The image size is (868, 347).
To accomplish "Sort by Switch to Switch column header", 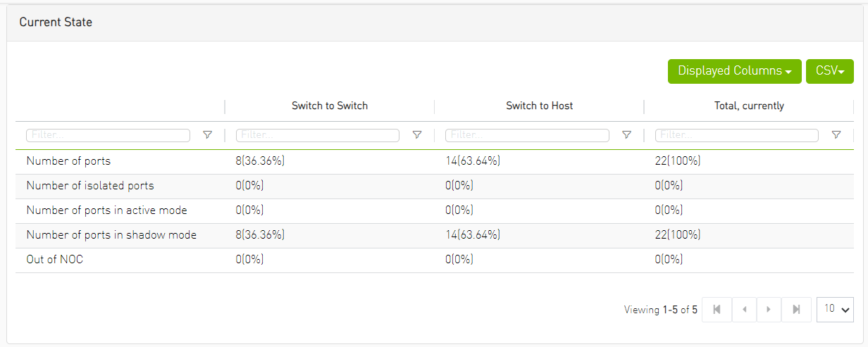I will coord(330,106).
